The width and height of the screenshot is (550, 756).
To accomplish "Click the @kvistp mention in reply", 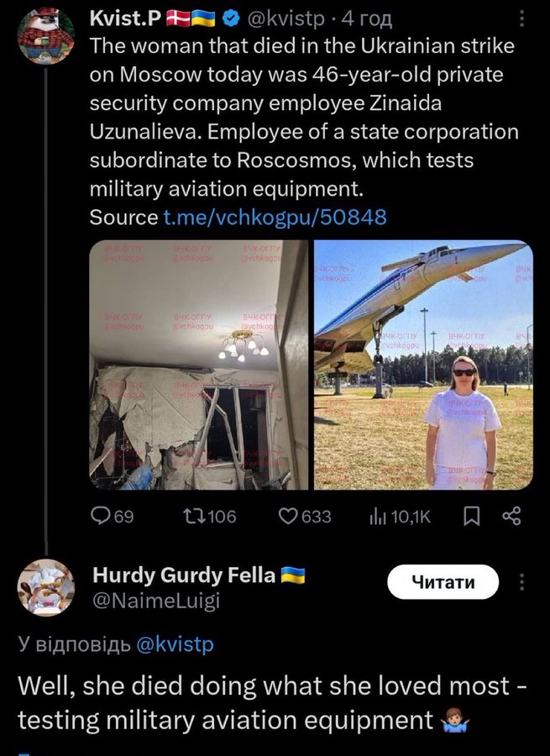I will pyautogui.click(x=174, y=644).
